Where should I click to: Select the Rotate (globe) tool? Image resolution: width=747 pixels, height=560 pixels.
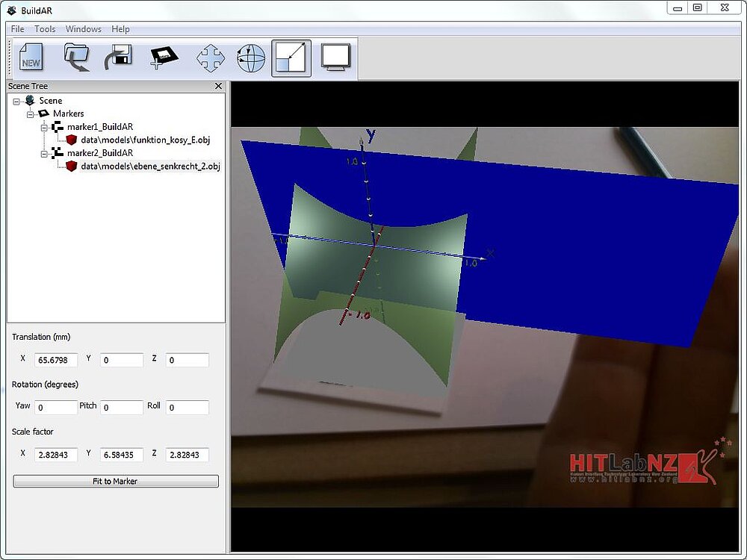click(x=251, y=58)
